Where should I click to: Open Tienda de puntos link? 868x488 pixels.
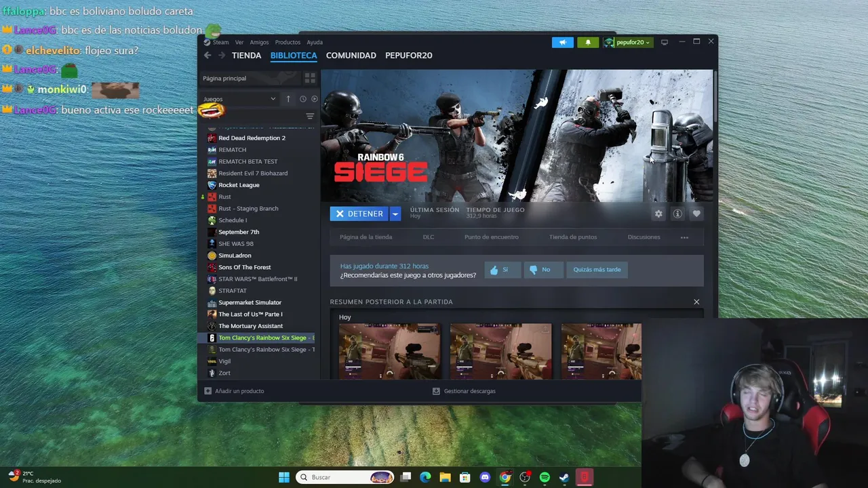(573, 237)
